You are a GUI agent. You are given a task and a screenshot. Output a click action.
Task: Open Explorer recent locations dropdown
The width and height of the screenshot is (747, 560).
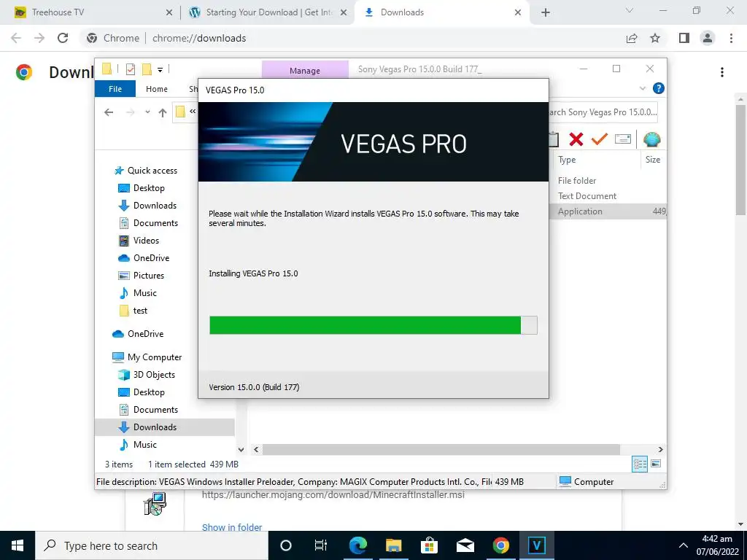coord(147,112)
